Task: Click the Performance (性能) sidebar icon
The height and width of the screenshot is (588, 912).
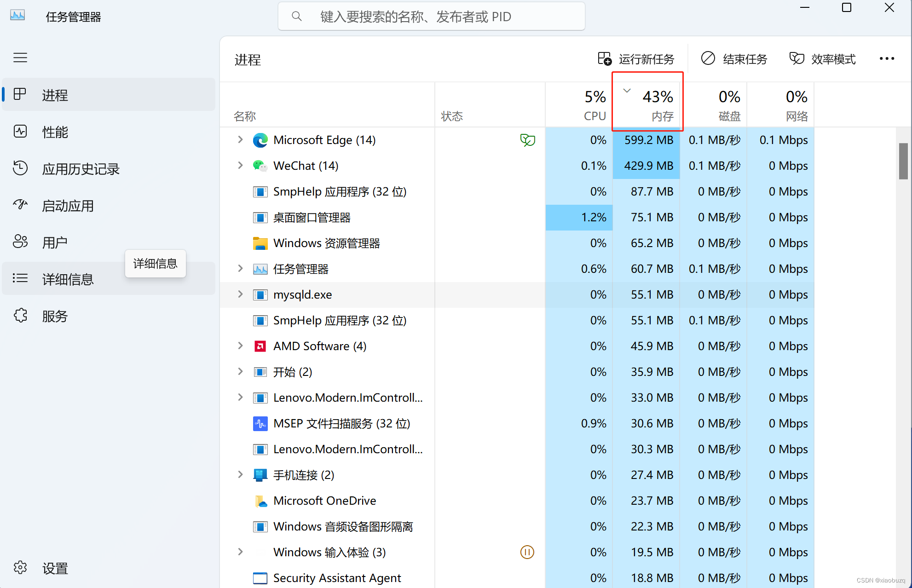Action: [20, 132]
